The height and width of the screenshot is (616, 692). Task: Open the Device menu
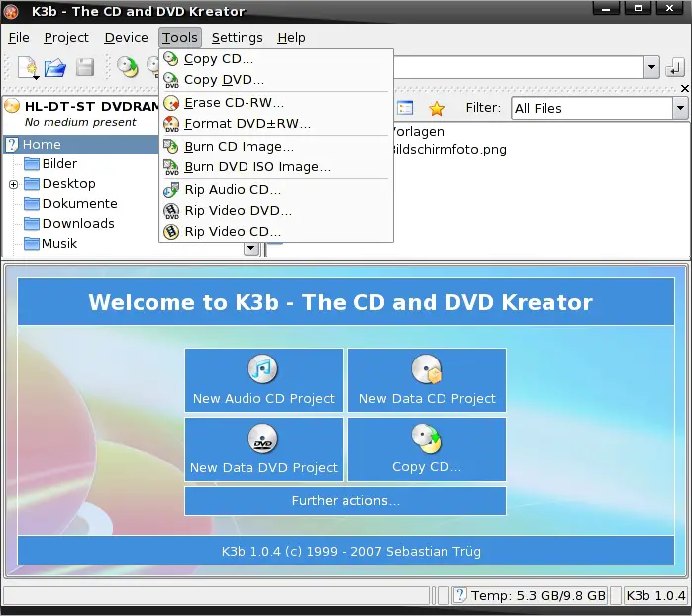pos(126,38)
